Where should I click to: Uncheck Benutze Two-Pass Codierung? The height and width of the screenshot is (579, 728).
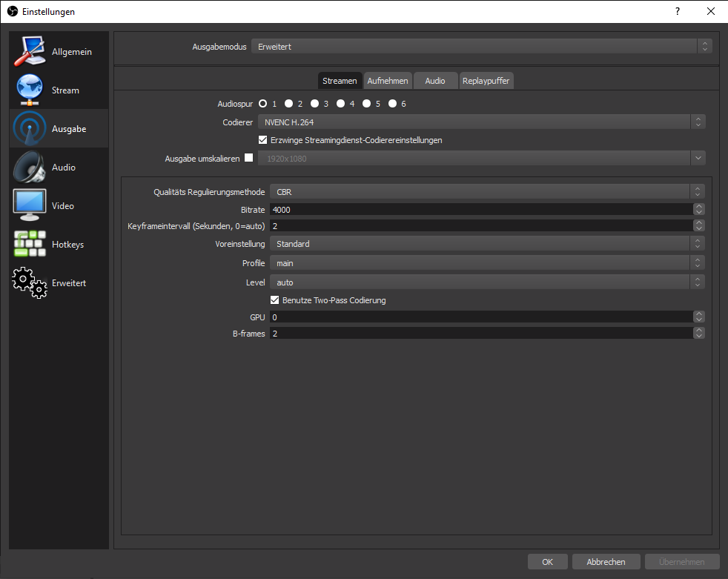pyautogui.click(x=274, y=300)
